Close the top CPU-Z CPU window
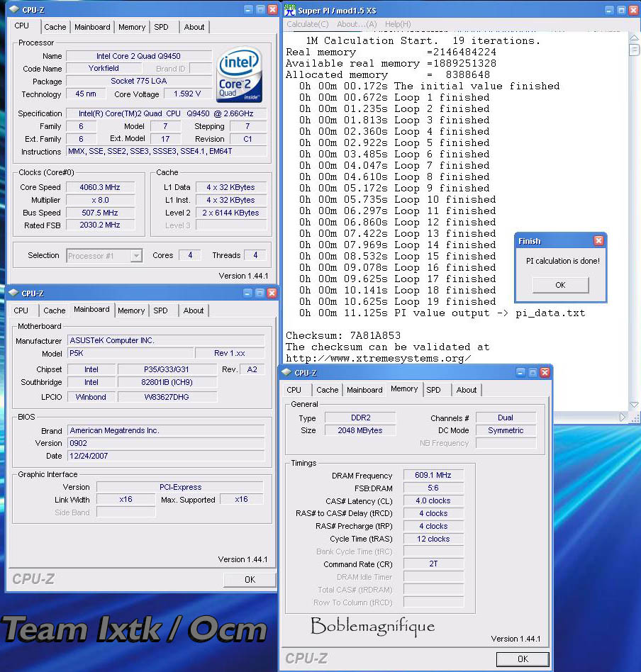Viewport: 641px width, 672px height. tap(272, 9)
